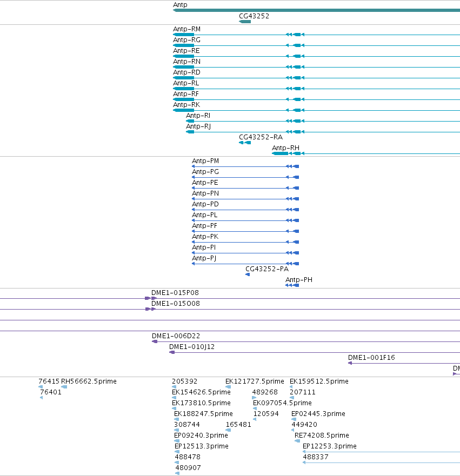Click the 308744 EST label

click(x=187, y=425)
